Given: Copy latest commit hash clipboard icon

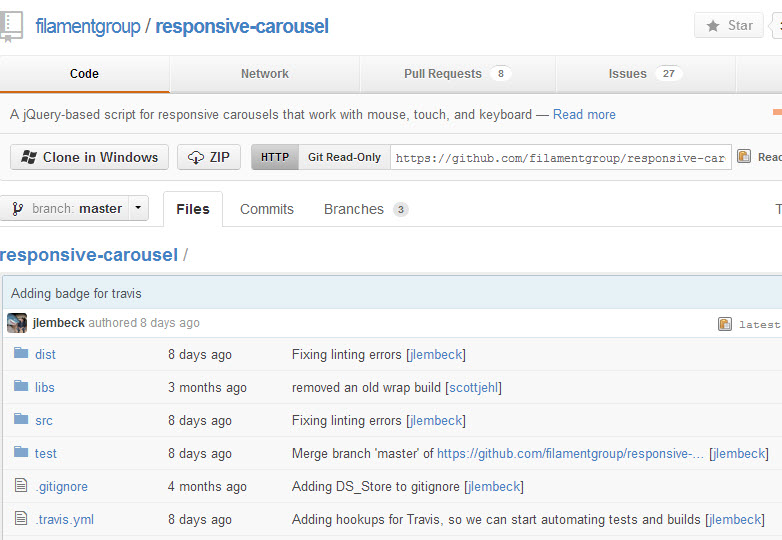Looking at the screenshot, I should pyautogui.click(x=725, y=324).
